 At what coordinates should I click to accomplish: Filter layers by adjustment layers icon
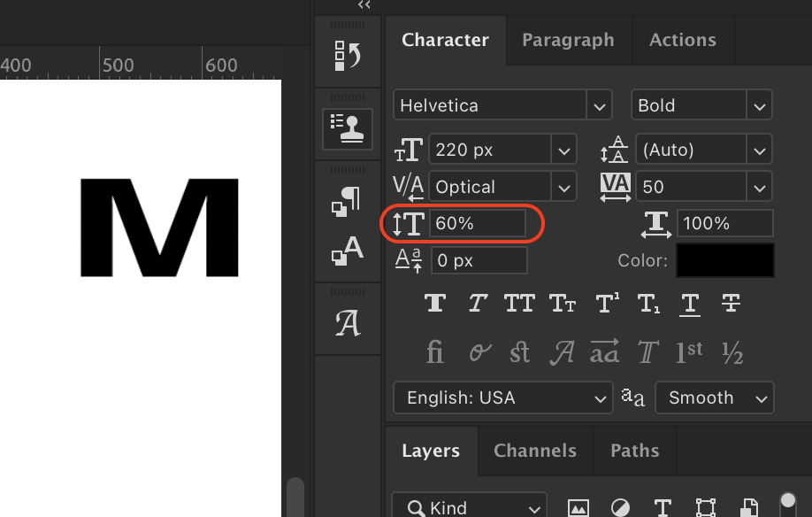[620, 507]
